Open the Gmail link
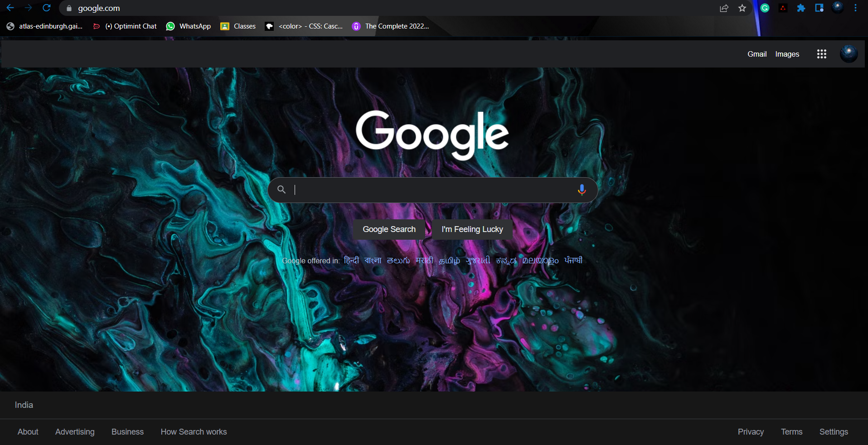 757,54
